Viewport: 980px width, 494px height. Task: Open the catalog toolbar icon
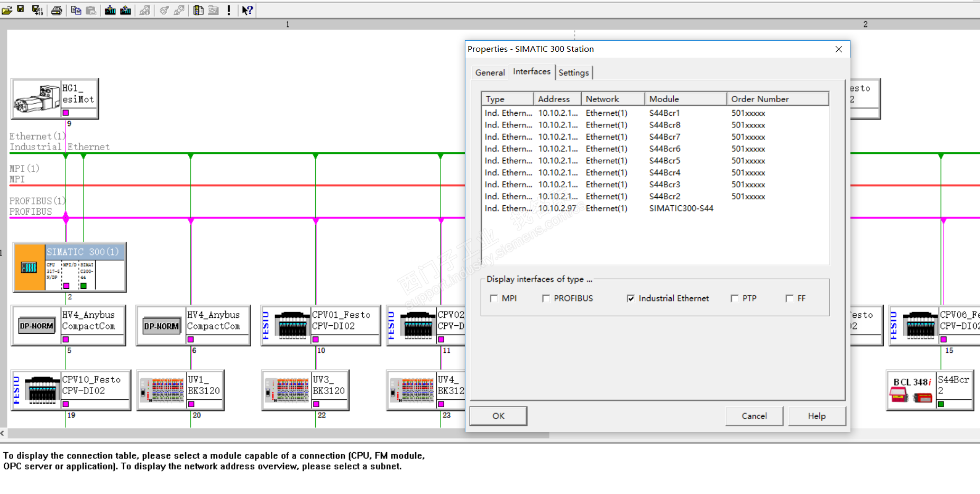198,10
